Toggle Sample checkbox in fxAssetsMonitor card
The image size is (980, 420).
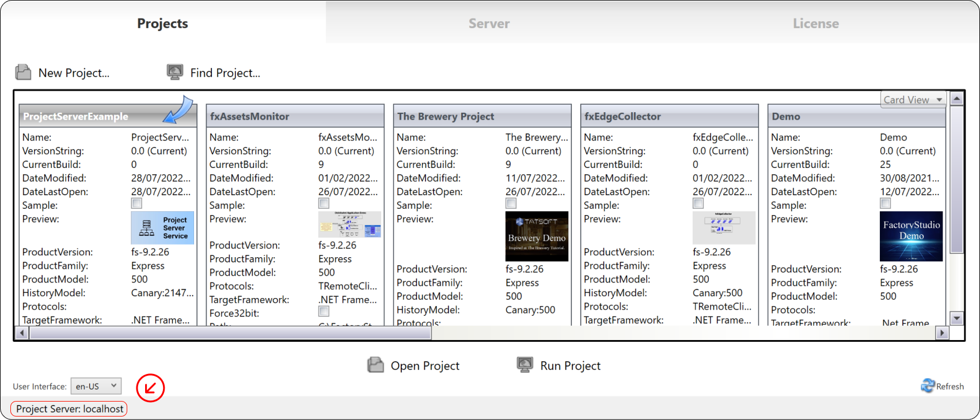[x=324, y=203]
